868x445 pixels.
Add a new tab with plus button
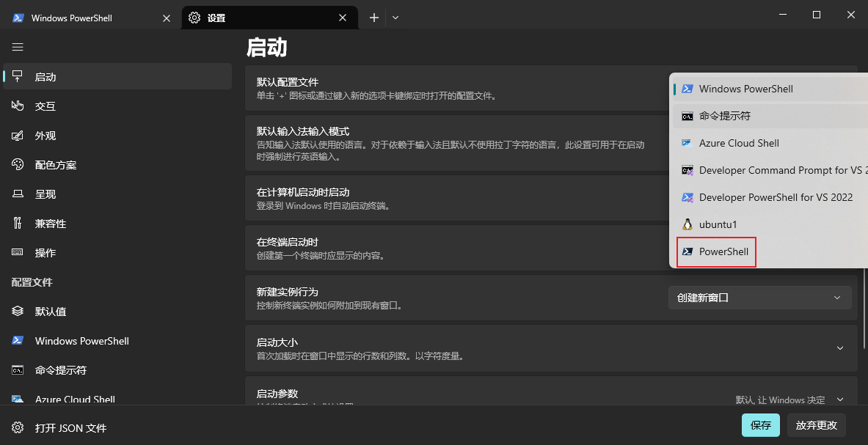374,18
